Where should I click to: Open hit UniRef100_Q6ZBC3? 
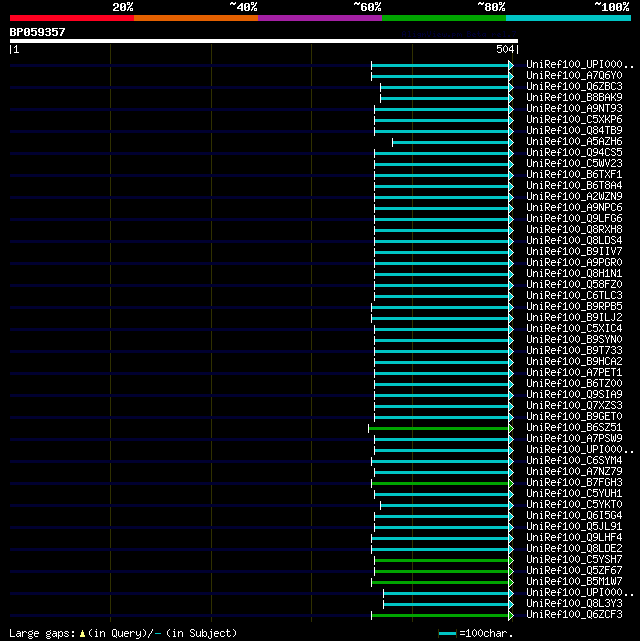click(x=574, y=87)
